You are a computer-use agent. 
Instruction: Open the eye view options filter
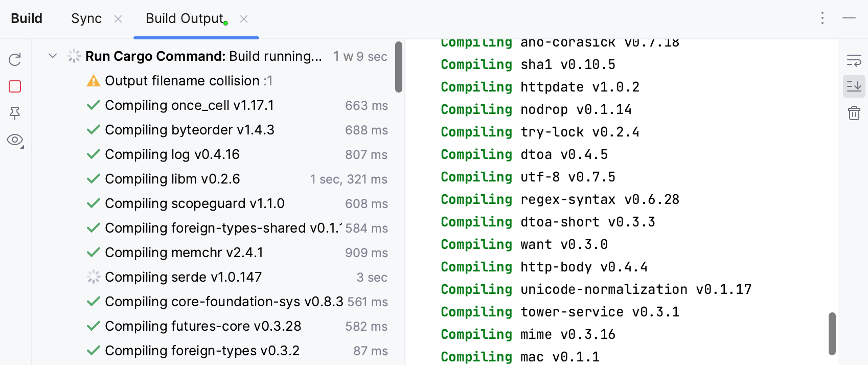coord(15,140)
